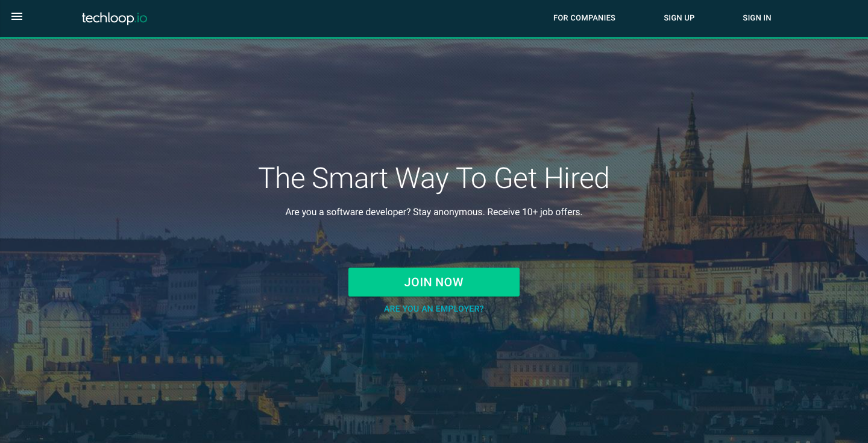Click the green JOIN NOW button
Viewport: 868px width, 443px height.
(x=433, y=282)
